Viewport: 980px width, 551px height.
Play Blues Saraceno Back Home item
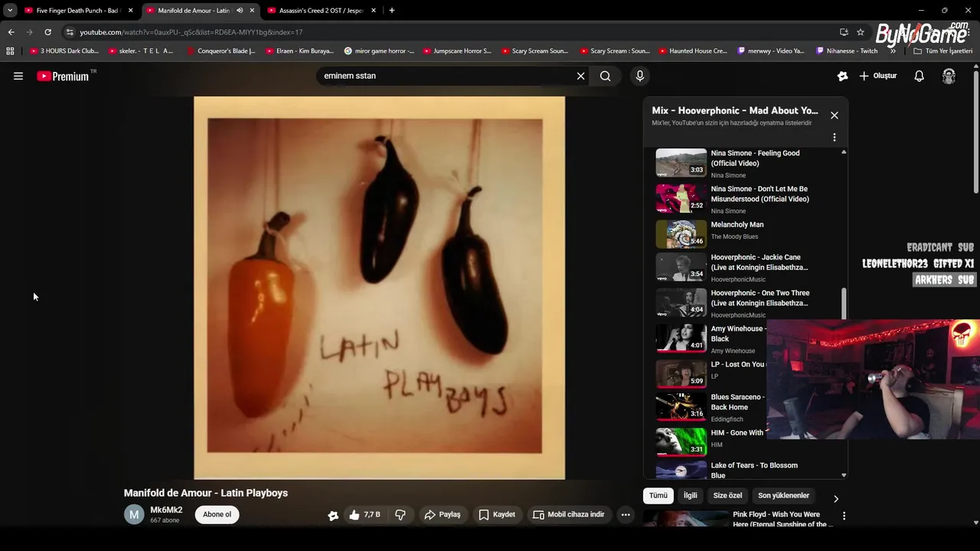point(710,407)
